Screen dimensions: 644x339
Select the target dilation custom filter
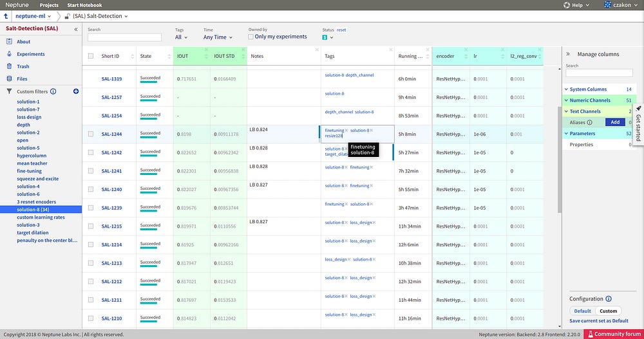click(33, 233)
